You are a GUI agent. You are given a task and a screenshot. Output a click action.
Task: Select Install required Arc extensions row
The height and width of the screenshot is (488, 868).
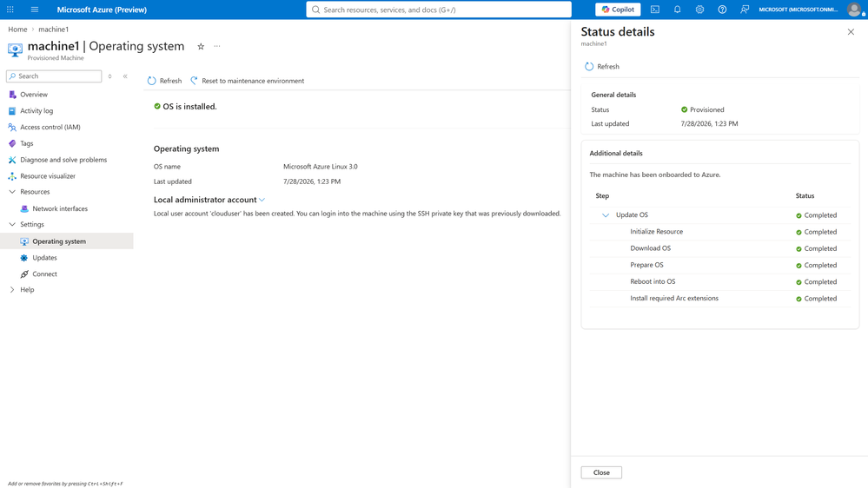(719, 298)
